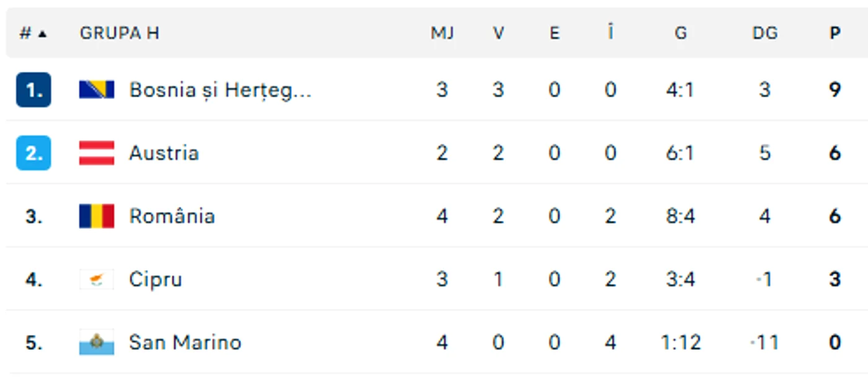
Task: Click the Cipru flag icon
Action: (x=97, y=280)
